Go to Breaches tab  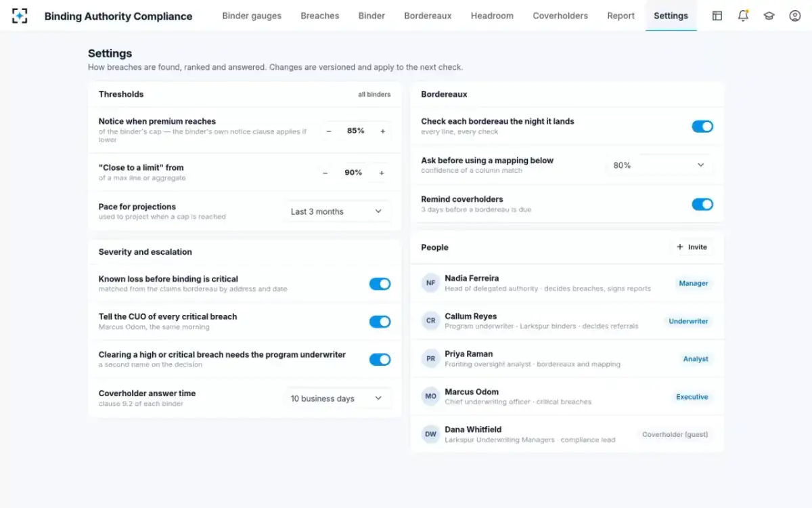click(x=320, y=16)
